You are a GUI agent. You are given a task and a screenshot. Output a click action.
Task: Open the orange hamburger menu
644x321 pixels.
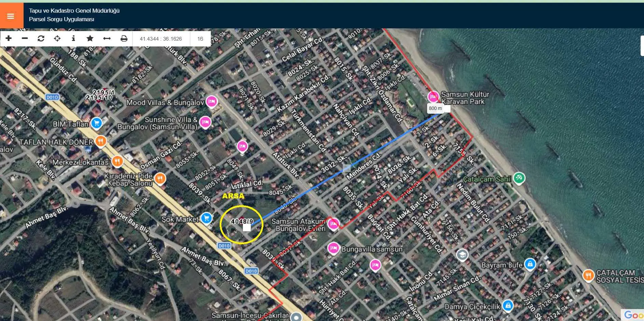[x=11, y=16]
